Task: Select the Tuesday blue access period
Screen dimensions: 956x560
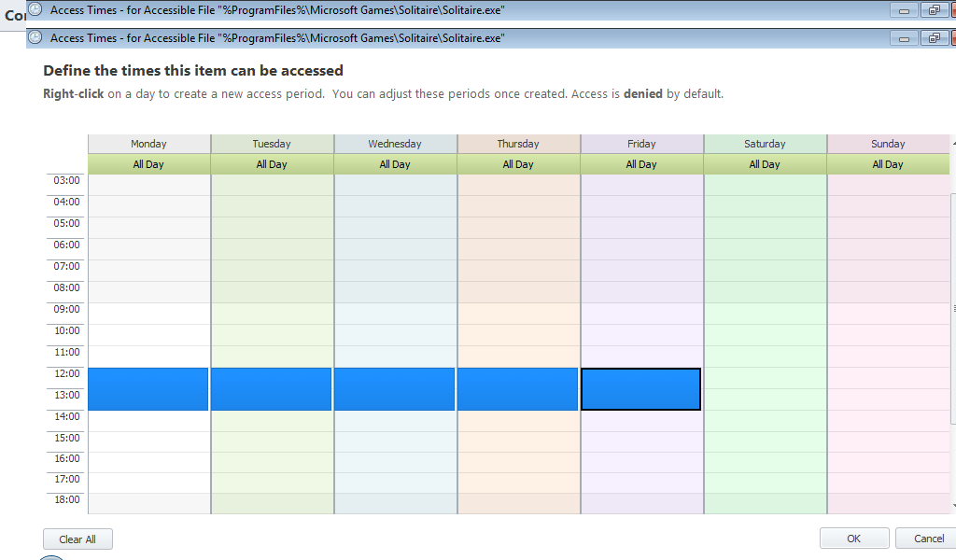Action: (x=271, y=389)
